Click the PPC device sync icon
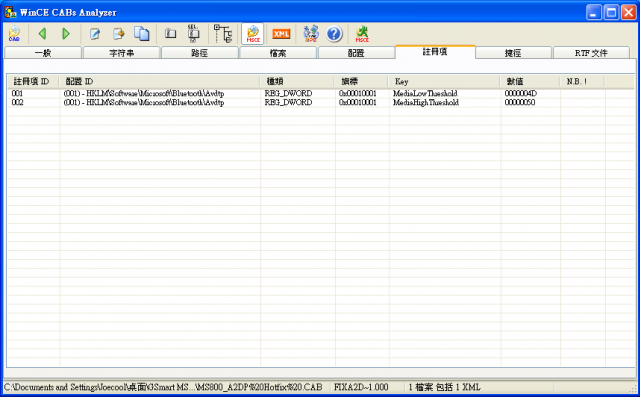 tap(311, 33)
